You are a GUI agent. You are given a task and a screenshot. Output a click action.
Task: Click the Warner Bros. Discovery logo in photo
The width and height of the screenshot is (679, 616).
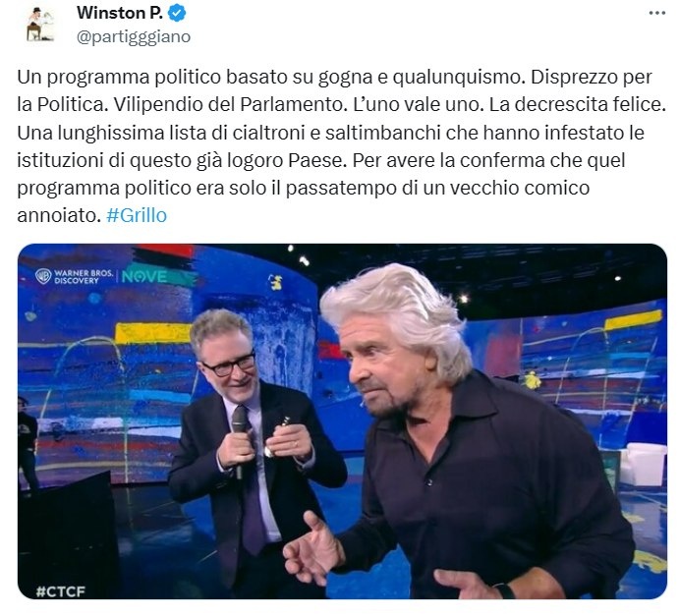[x=74, y=276]
